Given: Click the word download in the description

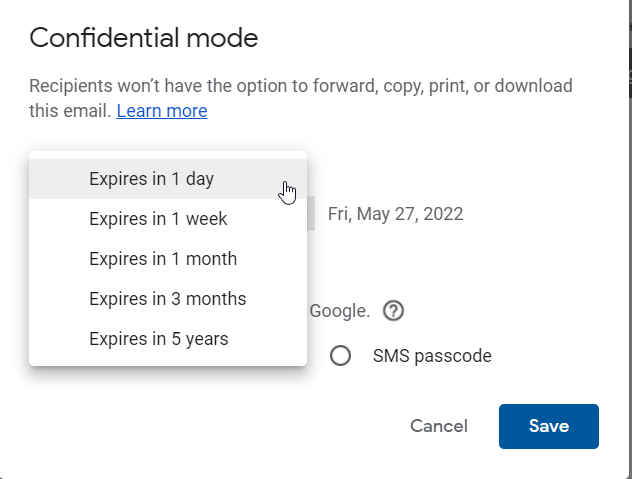Looking at the screenshot, I should 534,86.
